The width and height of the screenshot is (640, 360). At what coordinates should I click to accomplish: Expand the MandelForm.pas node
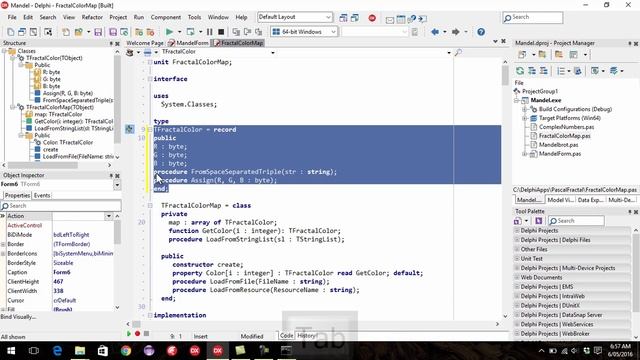click(x=524, y=154)
